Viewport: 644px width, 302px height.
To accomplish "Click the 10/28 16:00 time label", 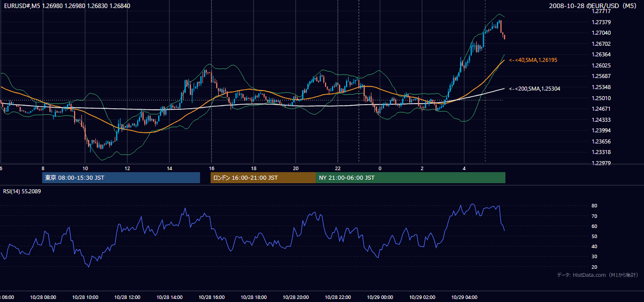I will 212,297.
